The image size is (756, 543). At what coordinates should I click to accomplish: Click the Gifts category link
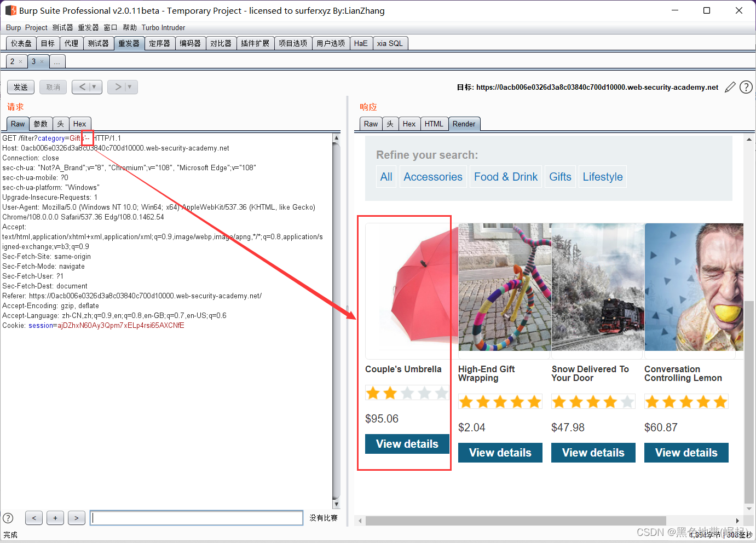pyautogui.click(x=561, y=177)
